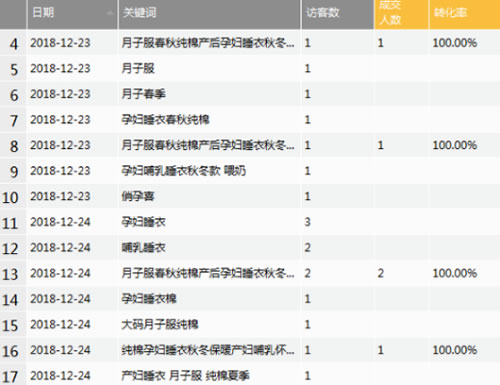Screen dimensions: 500x385
Task: Select row number 9
Action: click(13, 171)
